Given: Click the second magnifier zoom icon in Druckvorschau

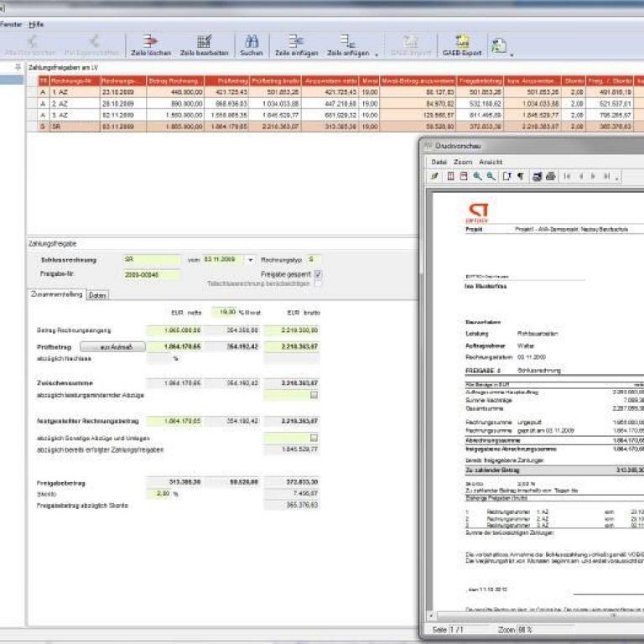Looking at the screenshot, I should pos(491,176).
